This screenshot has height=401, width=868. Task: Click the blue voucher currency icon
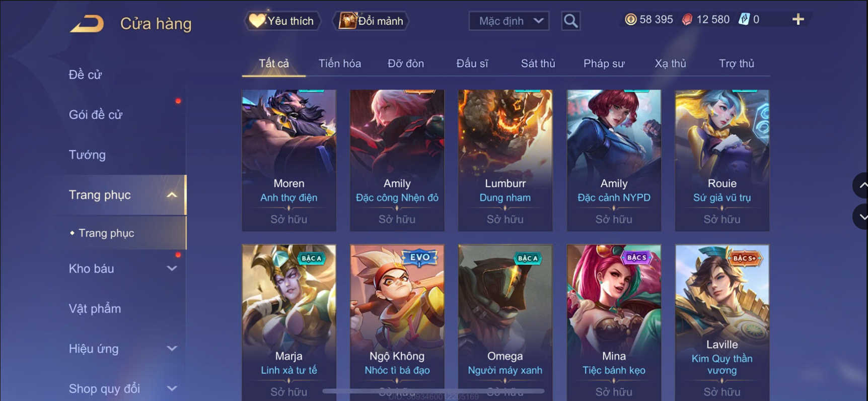pos(744,20)
